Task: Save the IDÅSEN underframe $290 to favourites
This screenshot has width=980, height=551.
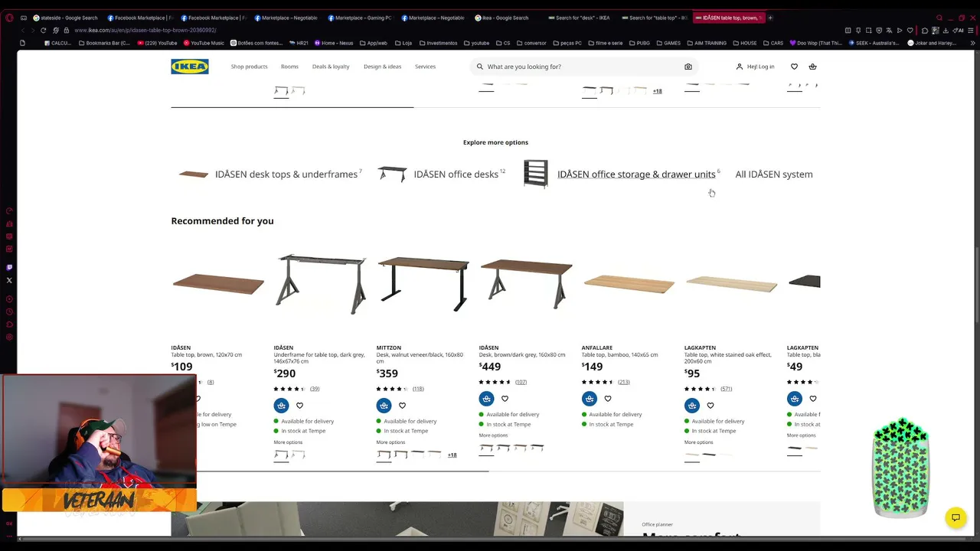Action: coord(300,406)
